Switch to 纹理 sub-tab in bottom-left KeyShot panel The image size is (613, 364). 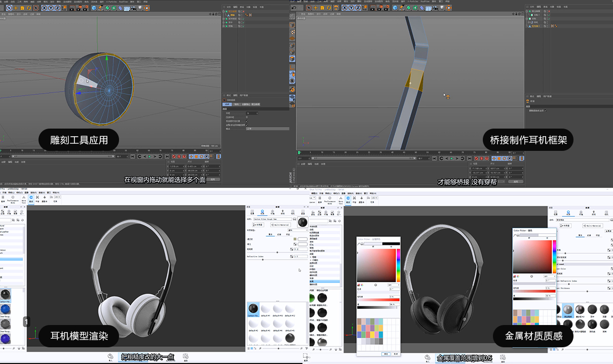279,234
